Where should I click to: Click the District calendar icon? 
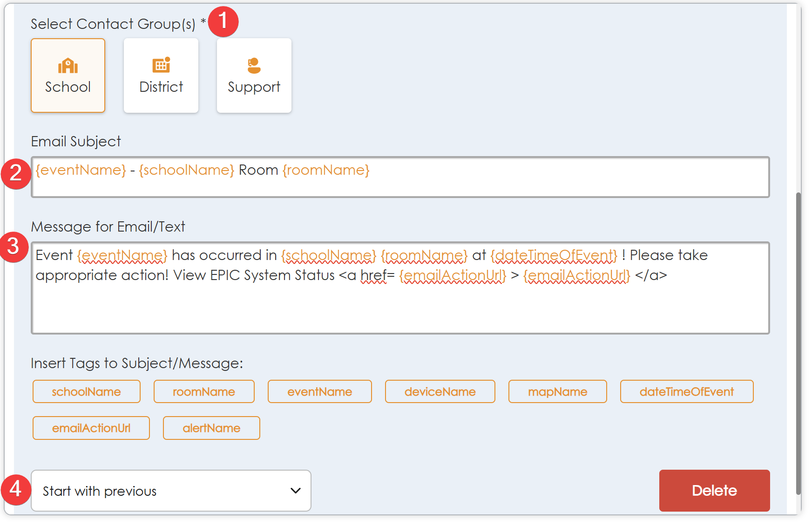161,66
